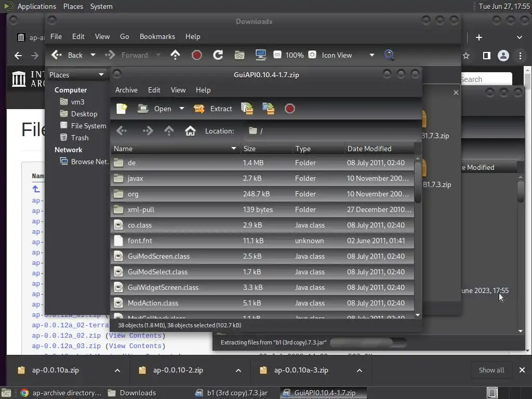
Task: Go up to parent folder in Downloads
Action: point(175,55)
